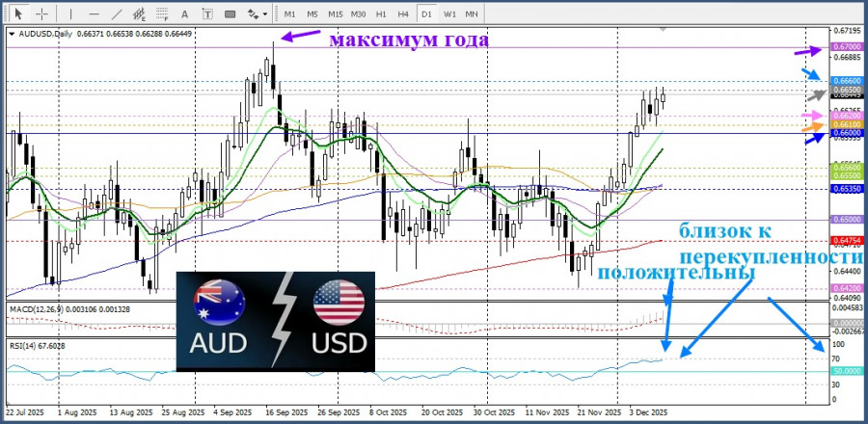This screenshot has height=424, width=868.
Task: Click the blue 0.65350 level label
Action: point(847,189)
